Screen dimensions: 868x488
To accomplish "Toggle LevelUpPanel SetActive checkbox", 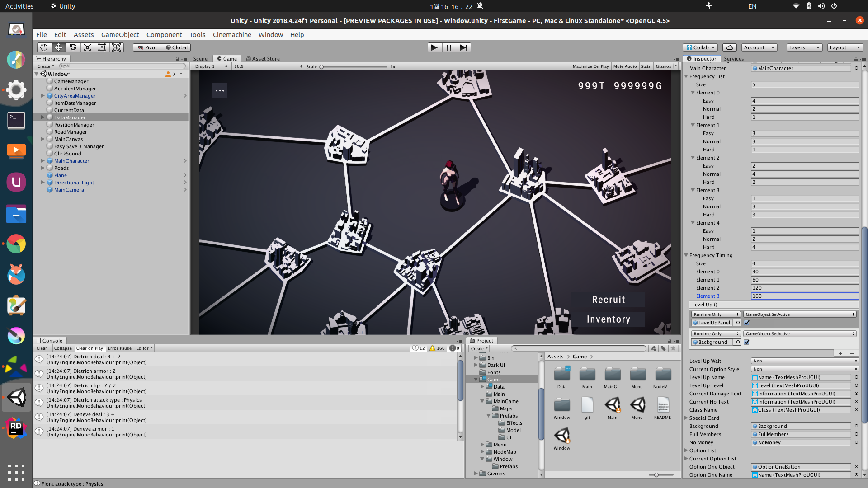I will (x=747, y=323).
